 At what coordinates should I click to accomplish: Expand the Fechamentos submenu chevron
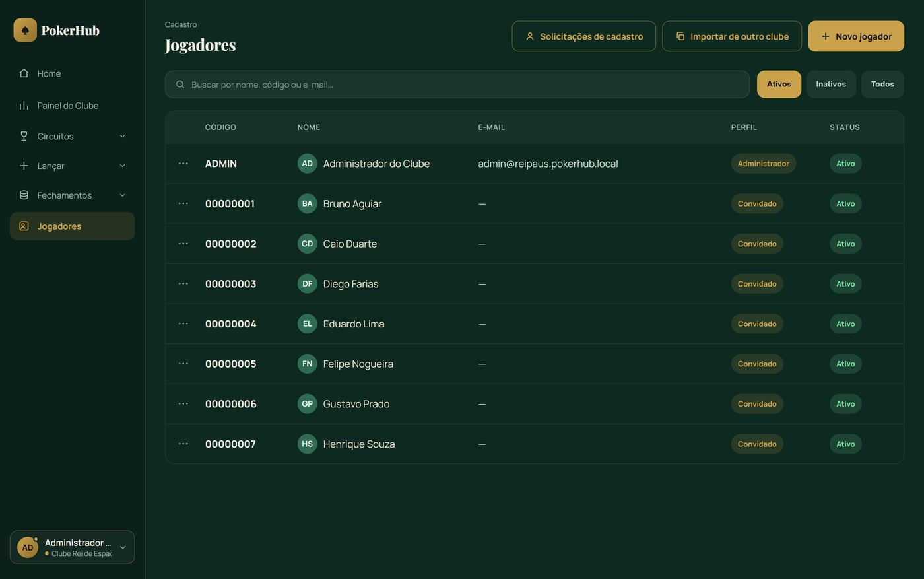coord(122,195)
